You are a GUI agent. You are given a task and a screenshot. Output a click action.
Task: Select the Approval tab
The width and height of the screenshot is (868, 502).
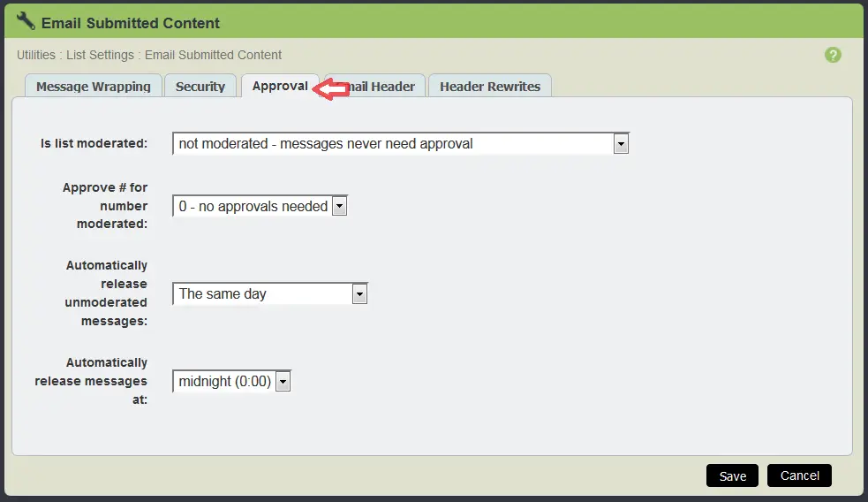(x=280, y=86)
